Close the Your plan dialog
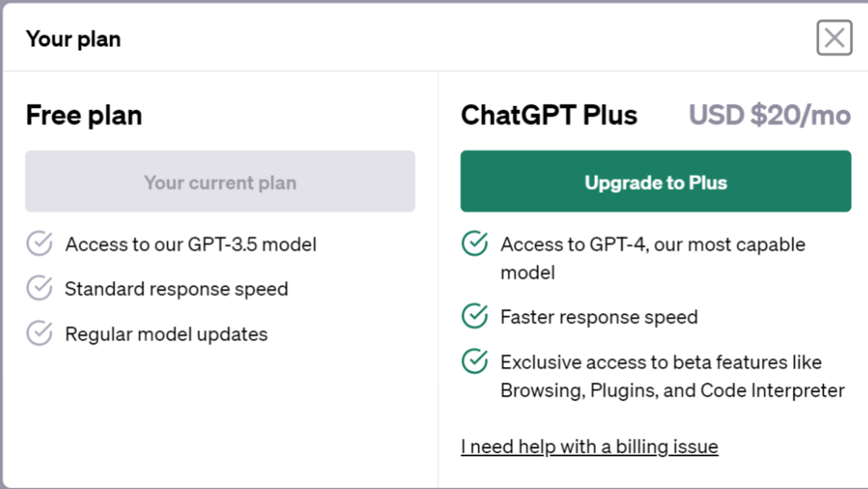The image size is (868, 489). (x=833, y=38)
